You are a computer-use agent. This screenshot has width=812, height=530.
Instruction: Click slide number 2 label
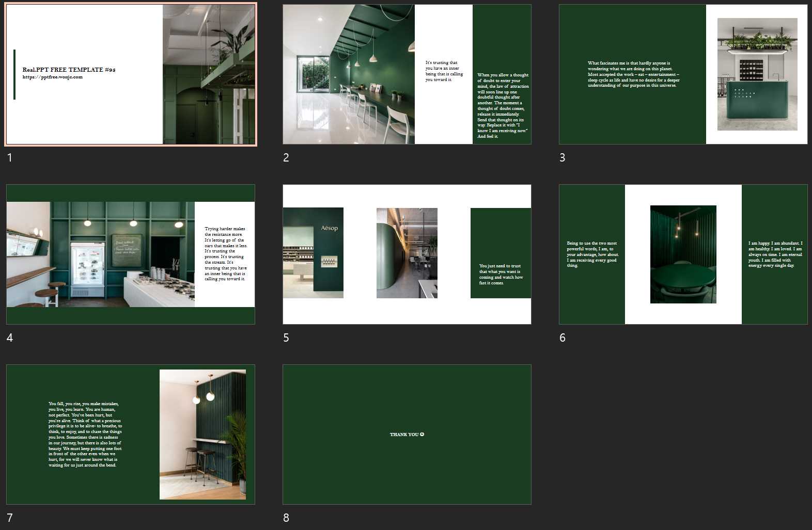click(x=286, y=158)
